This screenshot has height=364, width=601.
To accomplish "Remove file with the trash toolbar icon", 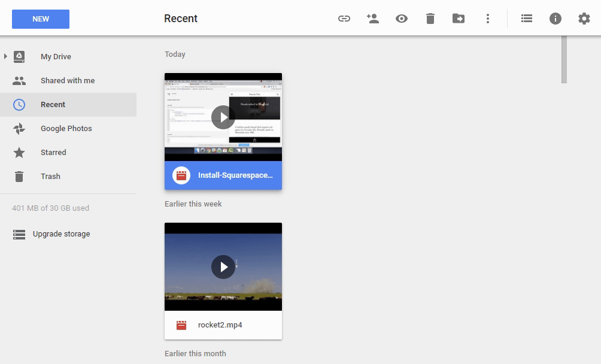I will click(x=430, y=19).
